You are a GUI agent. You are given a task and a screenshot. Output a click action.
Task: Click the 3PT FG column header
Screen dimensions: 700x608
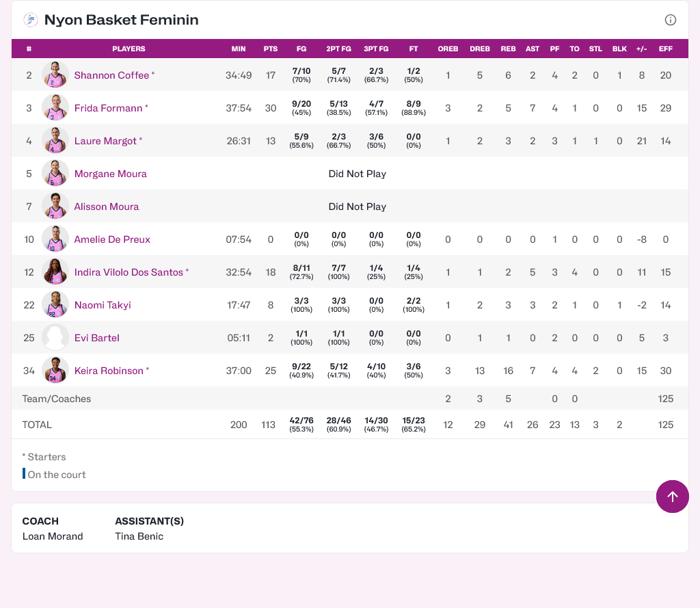(x=376, y=49)
